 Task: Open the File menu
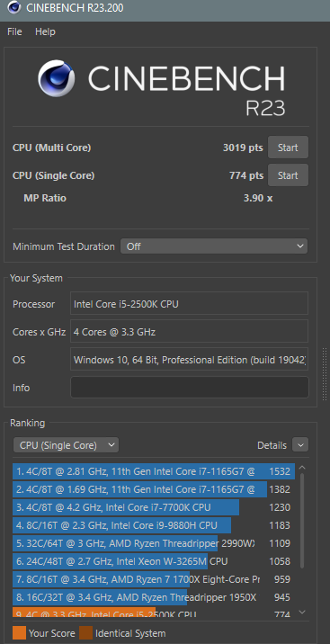pos(14,31)
